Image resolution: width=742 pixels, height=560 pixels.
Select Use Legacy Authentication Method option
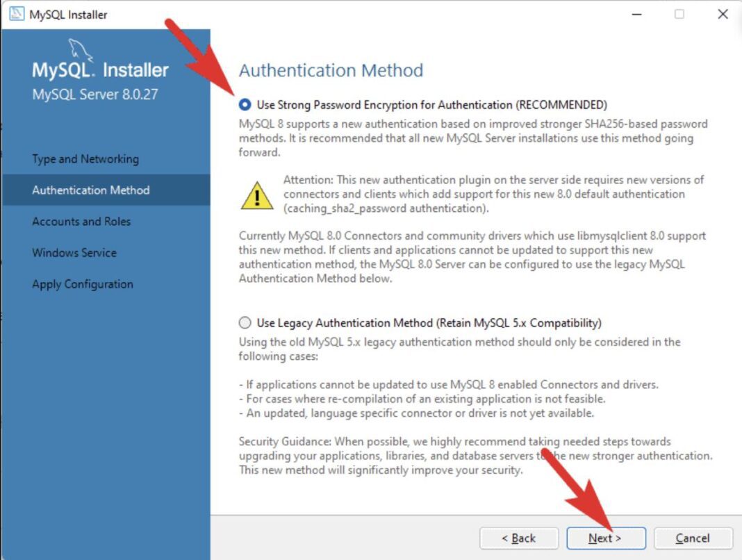point(245,323)
